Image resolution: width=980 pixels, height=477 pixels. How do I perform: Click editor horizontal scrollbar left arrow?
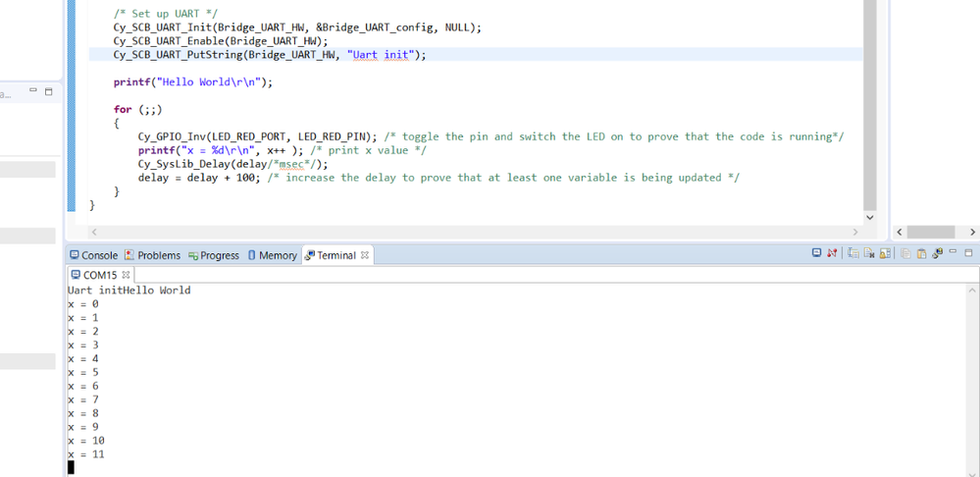[94, 232]
